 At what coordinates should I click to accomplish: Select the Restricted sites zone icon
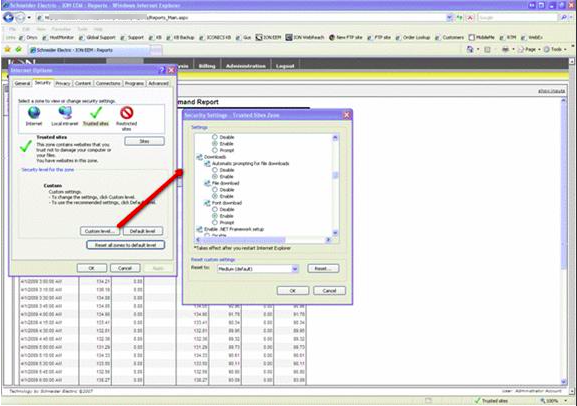click(127, 113)
